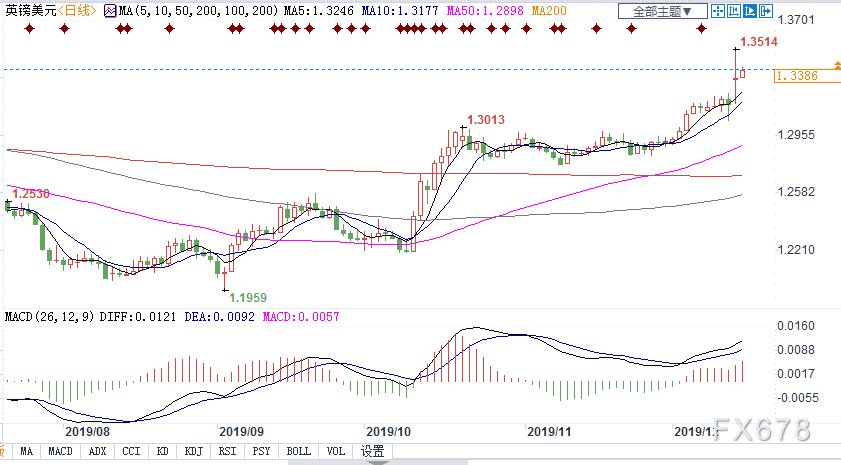Switch to the VOL indicator tab
The height and width of the screenshot is (465, 841).
336,451
